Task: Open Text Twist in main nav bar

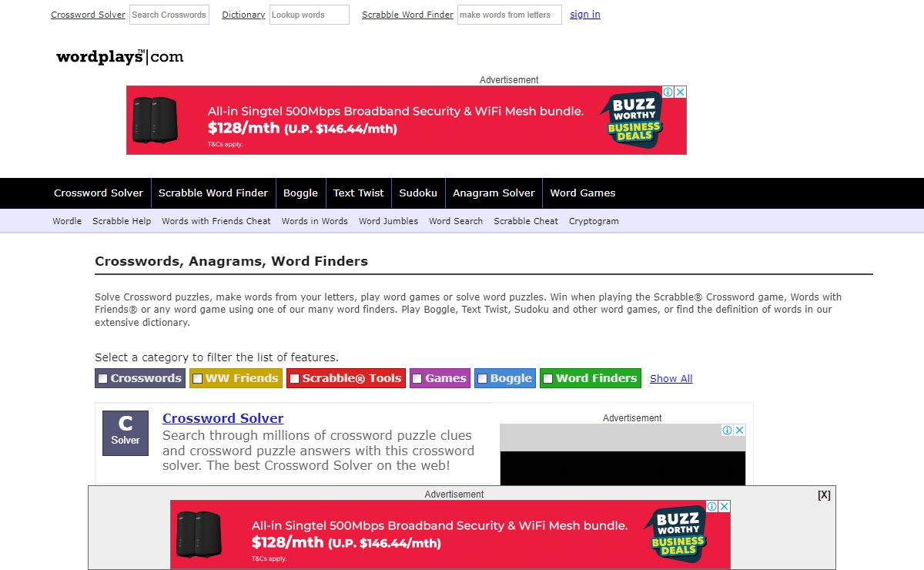Action: click(x=359, y=193)
